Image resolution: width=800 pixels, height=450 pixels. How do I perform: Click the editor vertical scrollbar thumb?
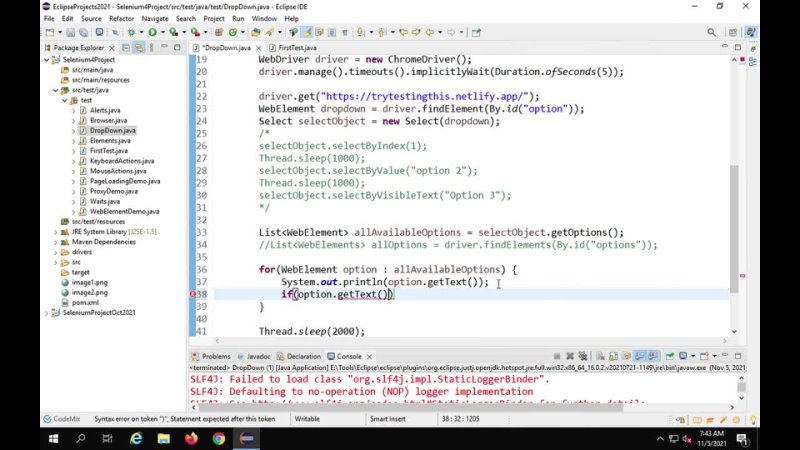click(x=734, y=229)
